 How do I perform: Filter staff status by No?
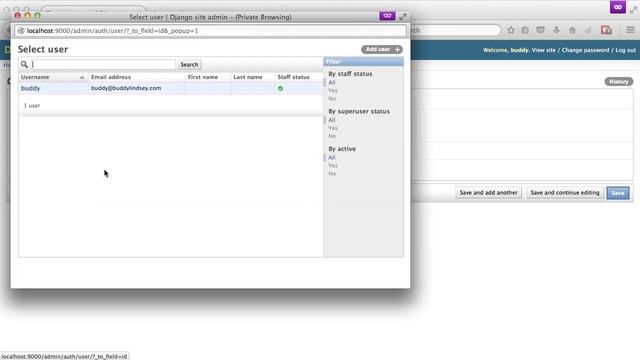coord(332,99)
